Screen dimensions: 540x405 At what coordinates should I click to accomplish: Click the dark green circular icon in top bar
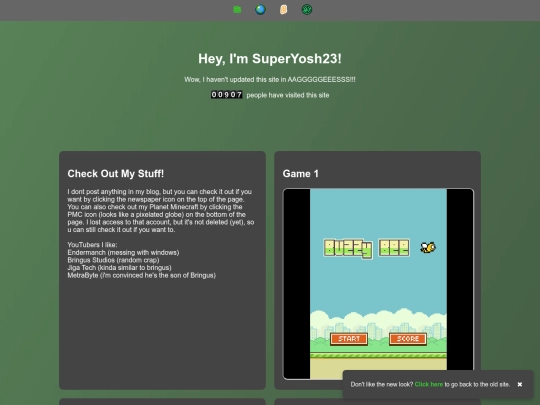(307, 10)
